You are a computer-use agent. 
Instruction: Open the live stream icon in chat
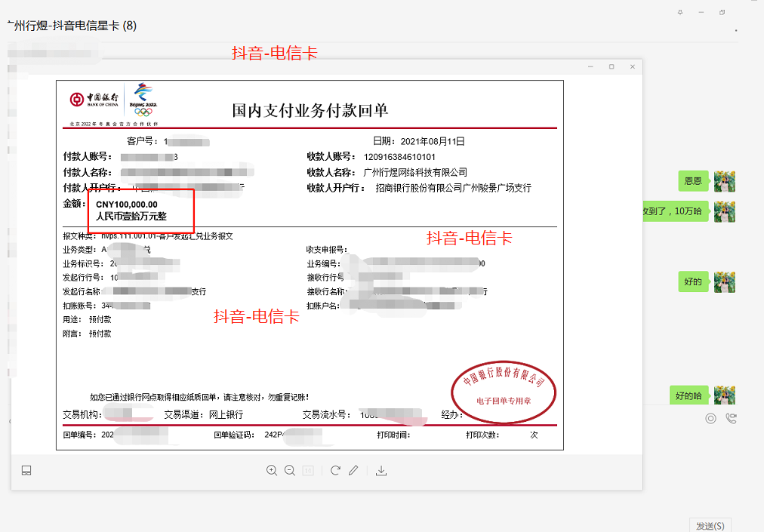pyautogui.click(x=711, y=419)
